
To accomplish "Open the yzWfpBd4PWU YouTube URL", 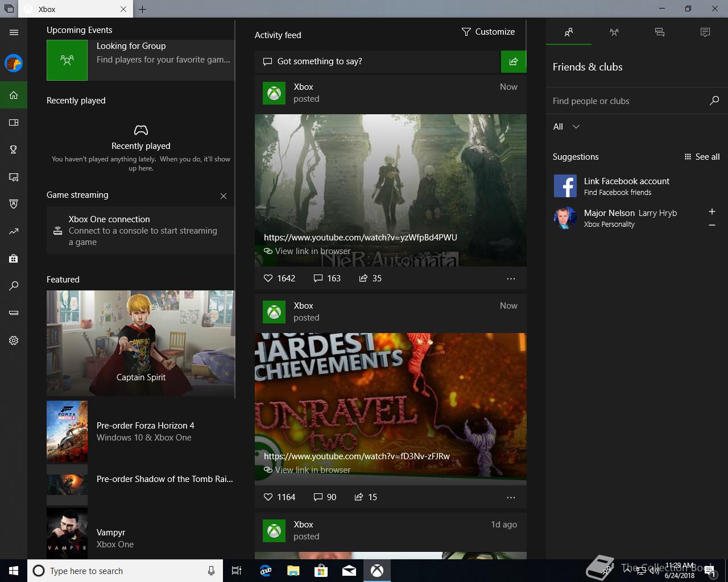I will [361, 238].
